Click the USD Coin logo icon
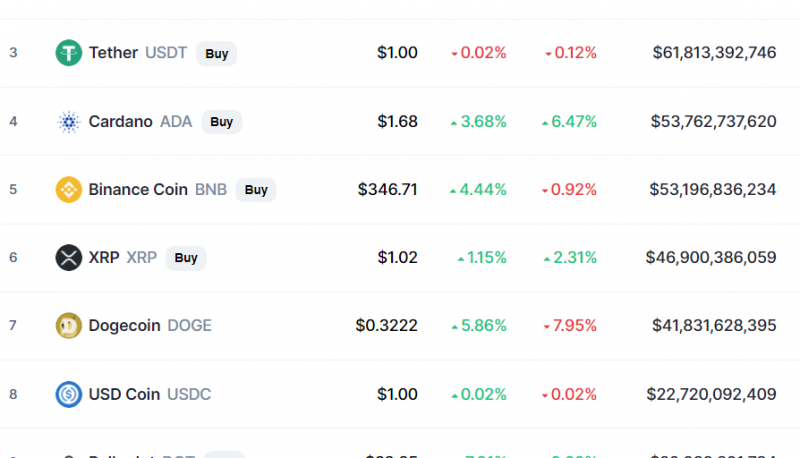Viewport: 800px width, 458px height. point(68,394)
